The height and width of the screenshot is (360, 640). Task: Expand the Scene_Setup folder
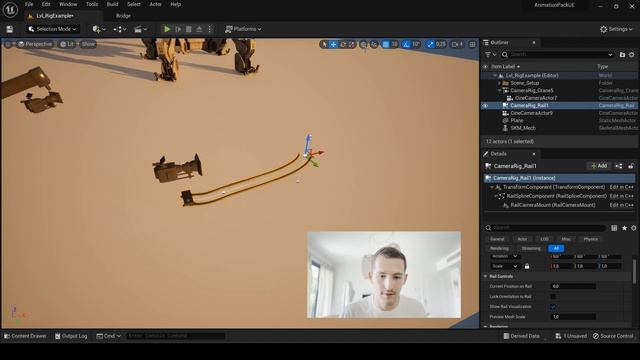[x=499, y=83]
